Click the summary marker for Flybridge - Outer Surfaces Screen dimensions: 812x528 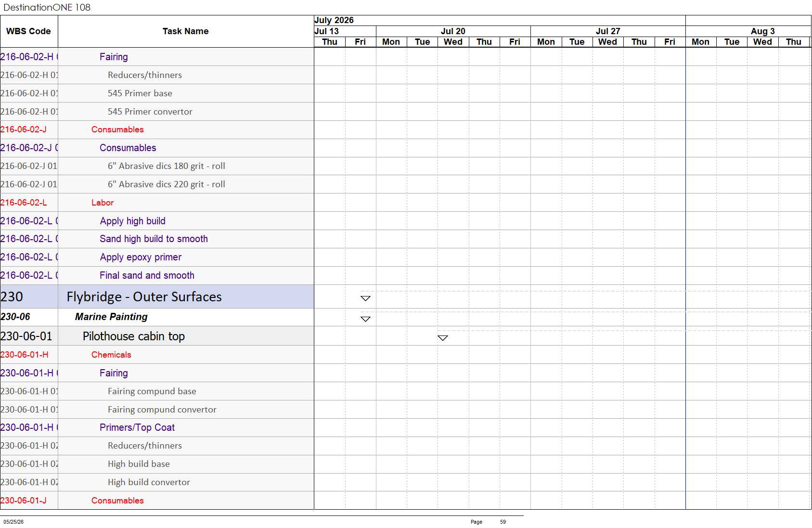365,298
